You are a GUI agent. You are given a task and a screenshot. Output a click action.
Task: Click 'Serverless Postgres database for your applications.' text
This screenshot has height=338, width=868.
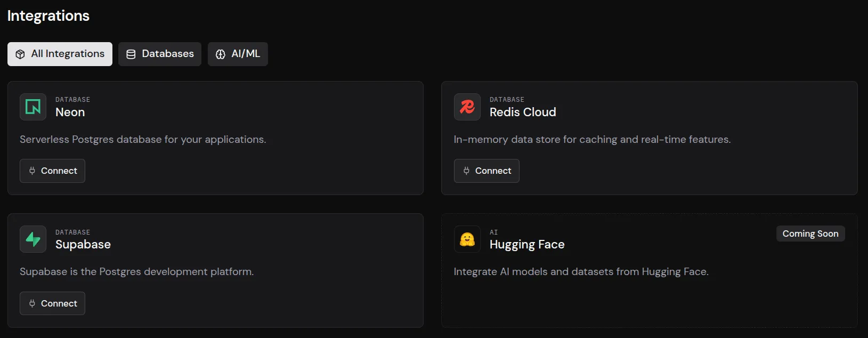coord(143,139)
